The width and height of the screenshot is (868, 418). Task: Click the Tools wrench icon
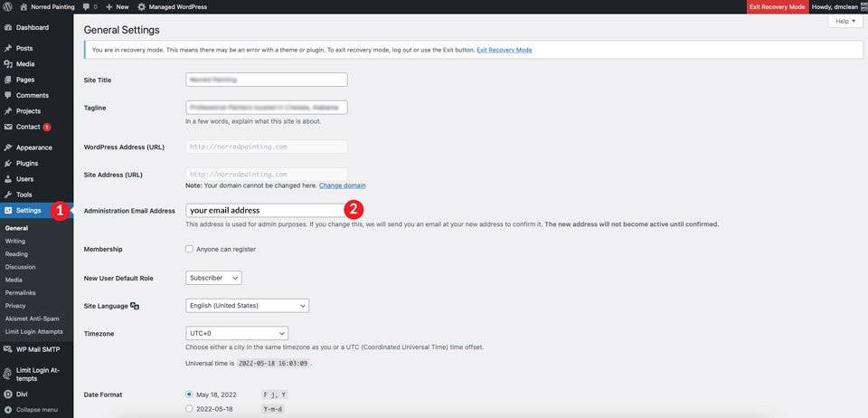click(x=8, y=195)
